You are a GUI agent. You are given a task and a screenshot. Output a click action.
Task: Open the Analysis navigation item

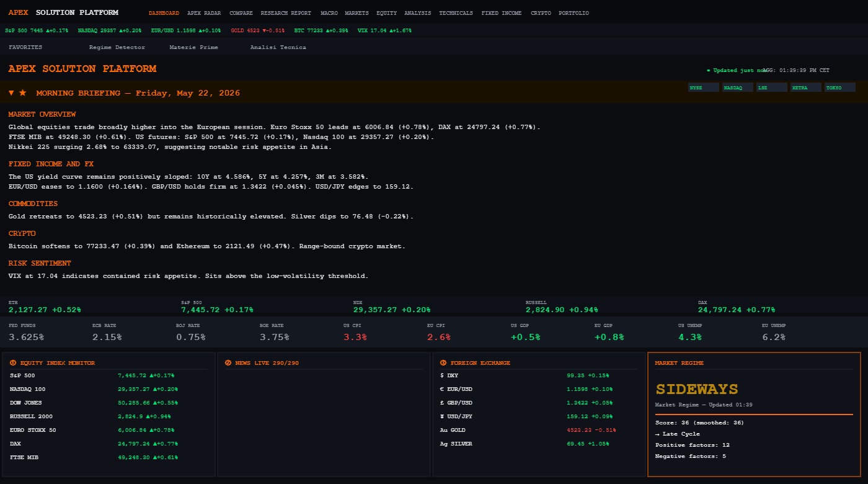pos(418,13)
